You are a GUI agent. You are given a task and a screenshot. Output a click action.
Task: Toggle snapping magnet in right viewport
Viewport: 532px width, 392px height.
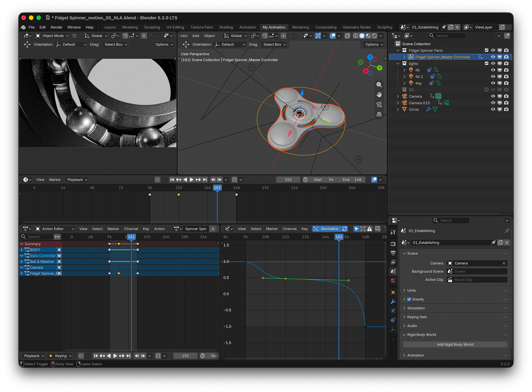click(265, 36)
